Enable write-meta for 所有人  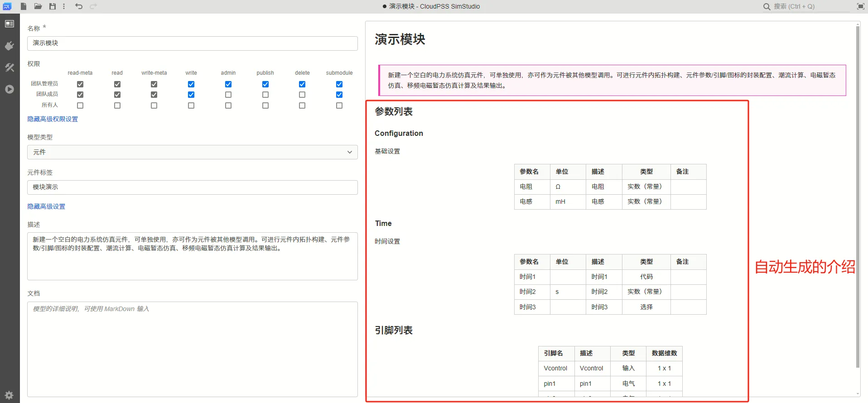(x=154, y=106)
